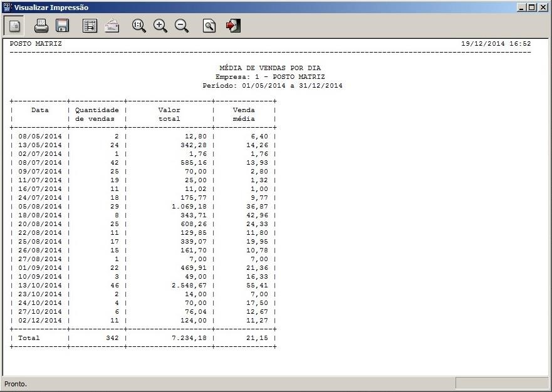Select the date '09/07/2014'
This screenshot has width=552, height=392.
tap(39, 172)
